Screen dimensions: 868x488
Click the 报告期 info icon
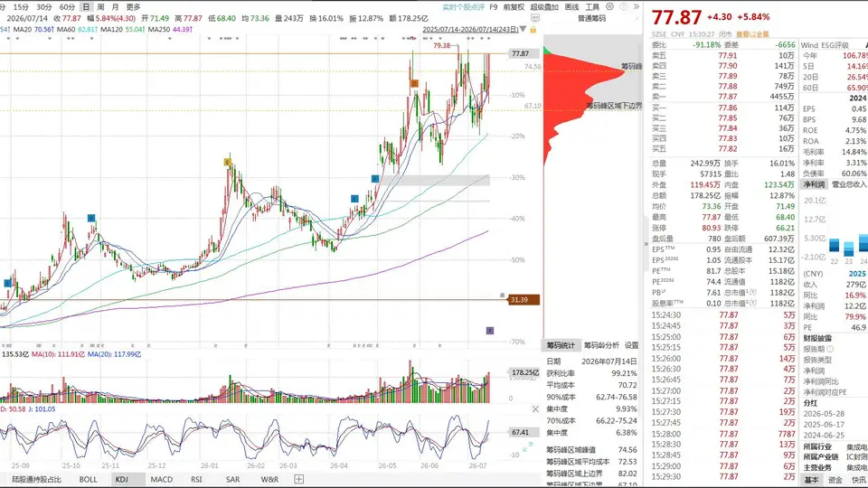click(830, 349)
